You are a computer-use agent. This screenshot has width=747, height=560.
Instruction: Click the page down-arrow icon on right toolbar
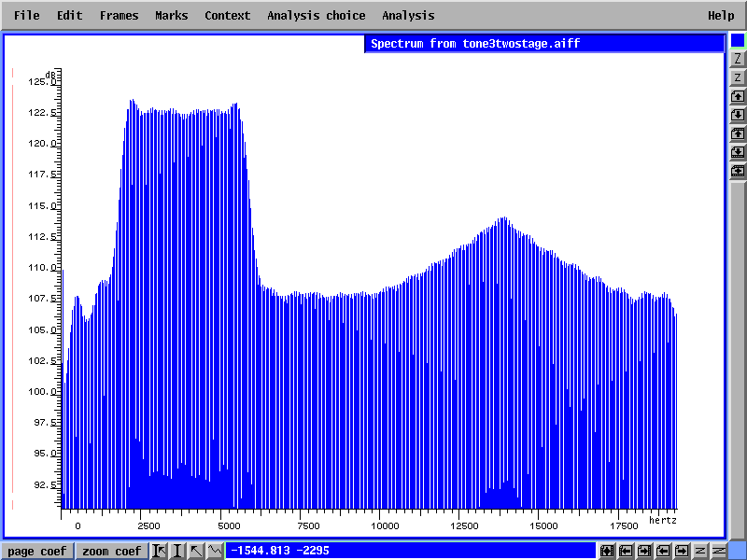738,115
